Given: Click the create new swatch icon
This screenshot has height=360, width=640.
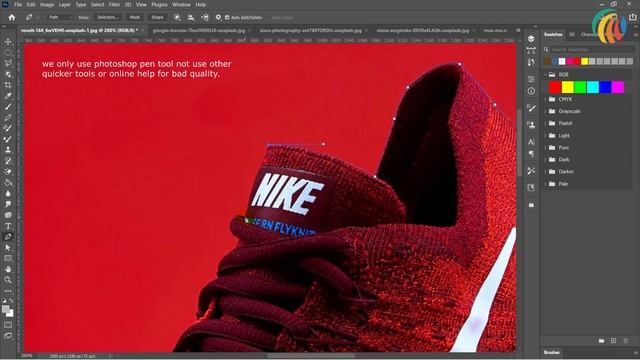Looking at the screenshot, I should pos(613,341).
